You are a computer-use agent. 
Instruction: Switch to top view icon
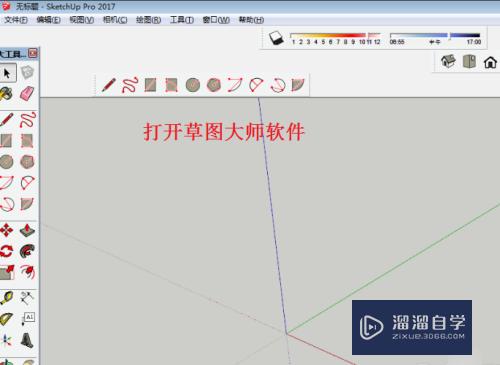(469, 61)
